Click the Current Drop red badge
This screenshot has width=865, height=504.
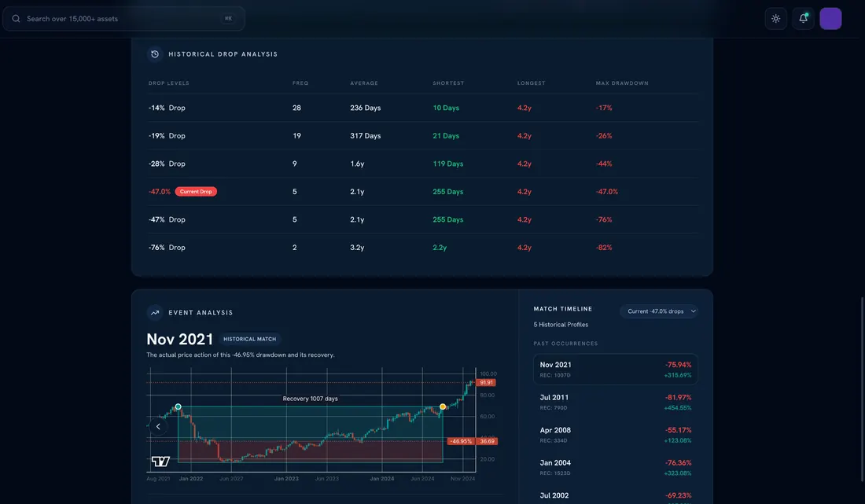[x=196, y=191]
